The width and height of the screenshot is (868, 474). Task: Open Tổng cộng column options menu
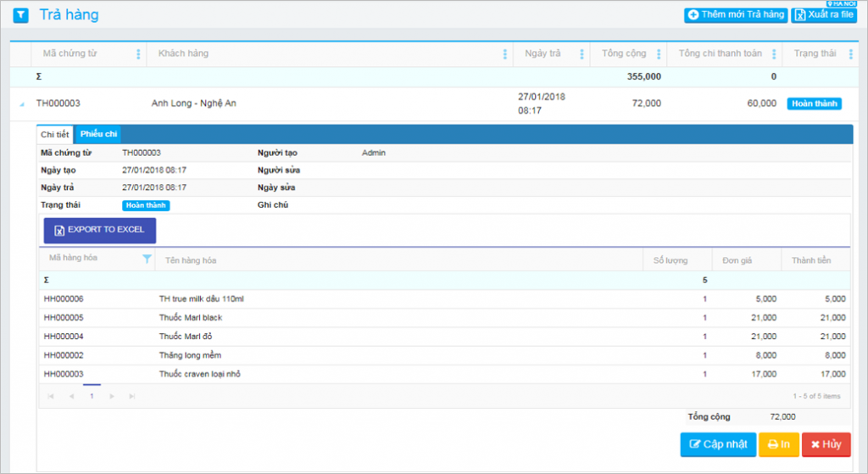coord(659,53)
